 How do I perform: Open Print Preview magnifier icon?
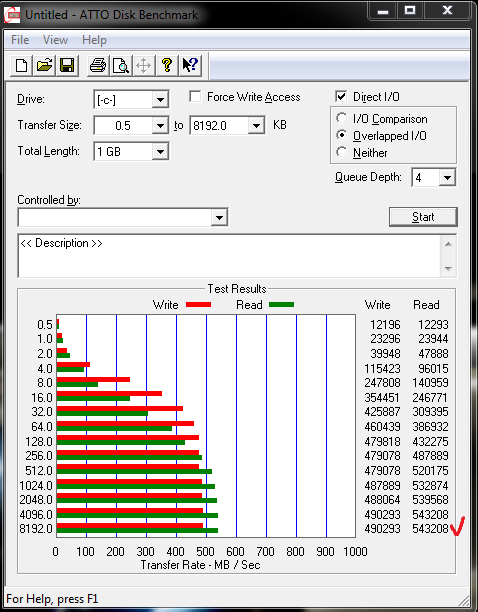121,65
